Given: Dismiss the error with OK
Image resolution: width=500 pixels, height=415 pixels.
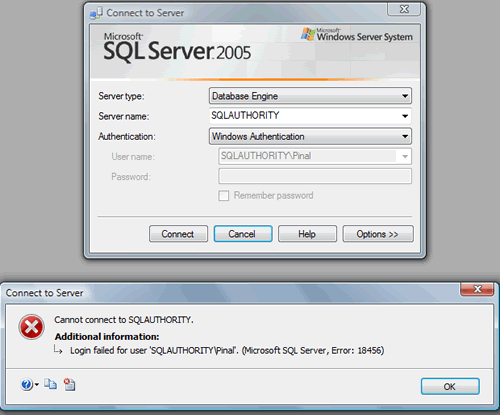Looking at the screenshot, I should (450, 386).
